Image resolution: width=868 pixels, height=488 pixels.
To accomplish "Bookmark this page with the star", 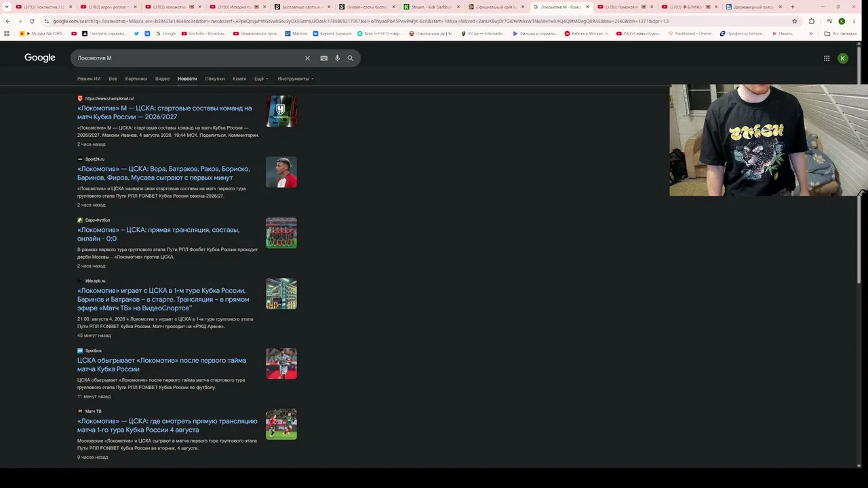I will coord(795,21).
